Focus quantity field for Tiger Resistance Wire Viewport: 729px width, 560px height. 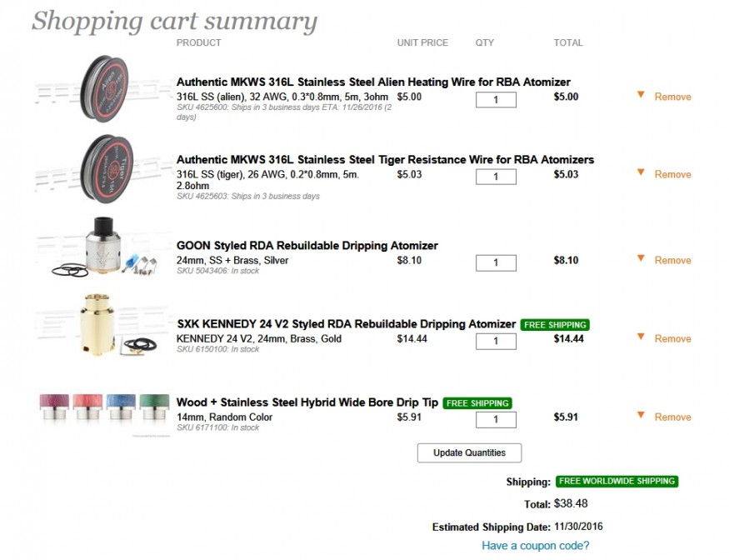[496, 177]
